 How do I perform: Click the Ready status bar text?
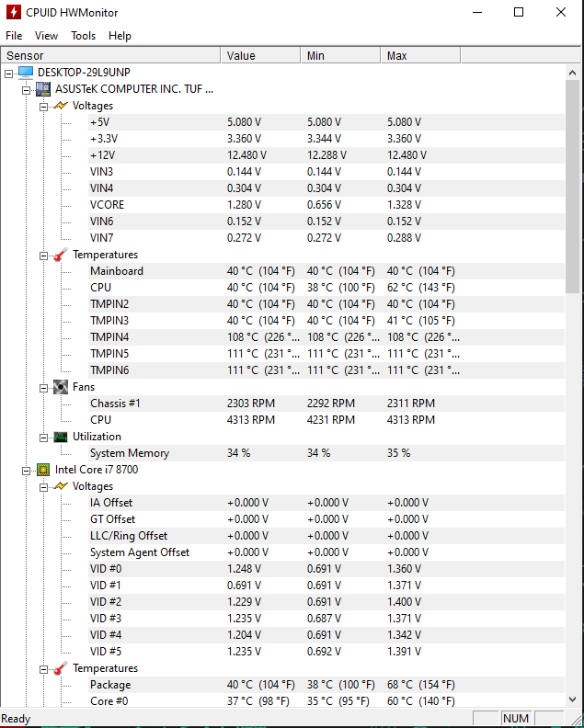coord(16,719)
